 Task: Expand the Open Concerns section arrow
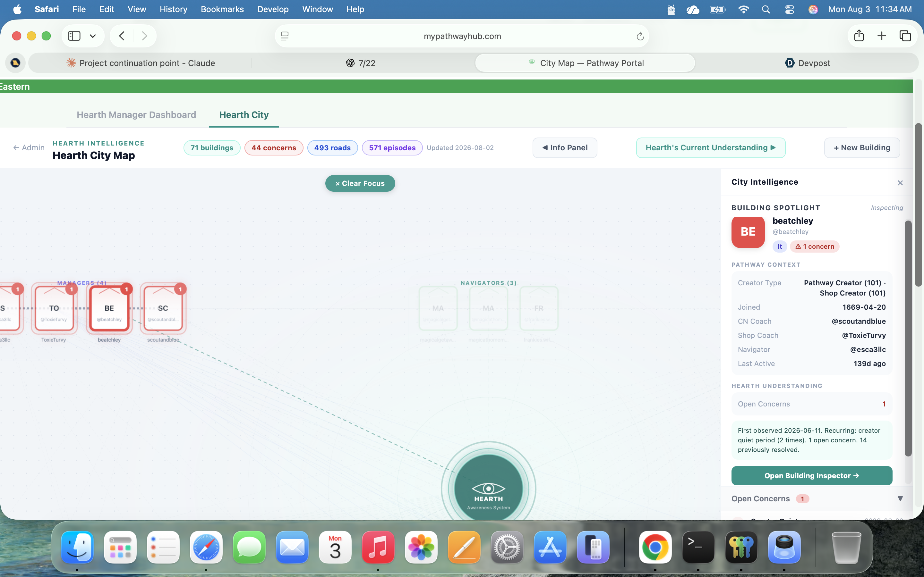click(x=900, y=498)
